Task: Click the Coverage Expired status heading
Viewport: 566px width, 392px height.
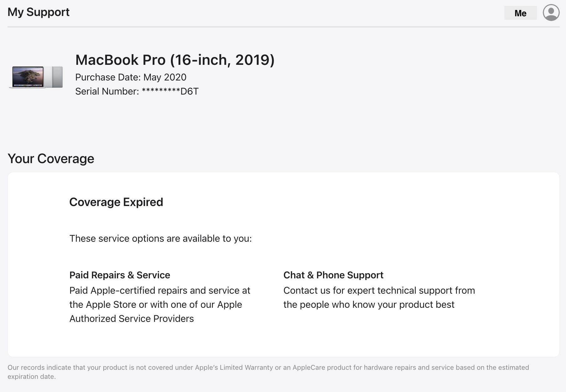Action: pyautogui.click(x=116, y=202)
